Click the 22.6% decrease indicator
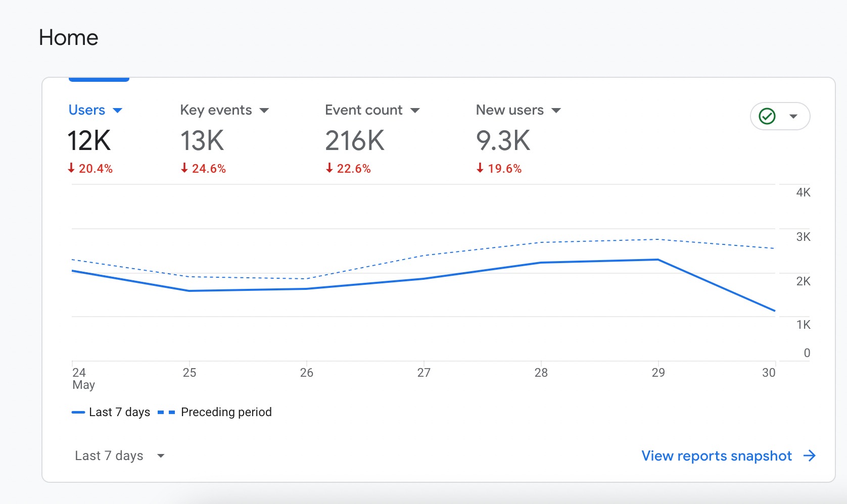This screenshot has height=504, width=847. point(349,168)
